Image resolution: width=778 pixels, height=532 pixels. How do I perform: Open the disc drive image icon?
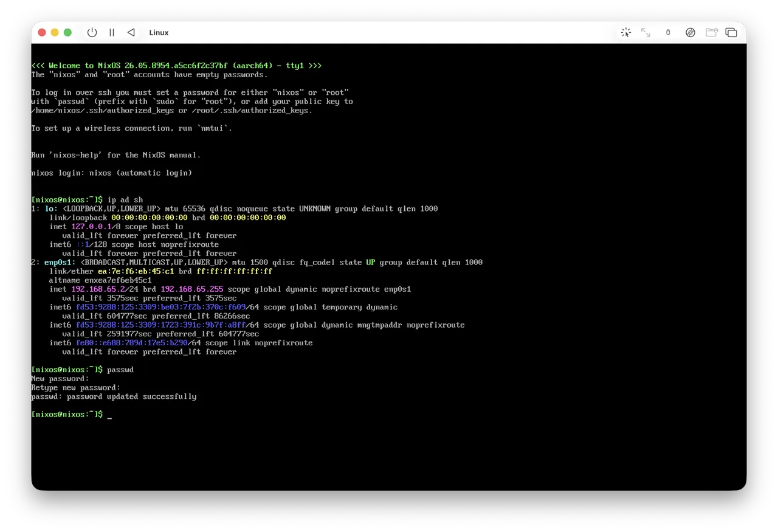pyautogui.click(x=690, y=32)
